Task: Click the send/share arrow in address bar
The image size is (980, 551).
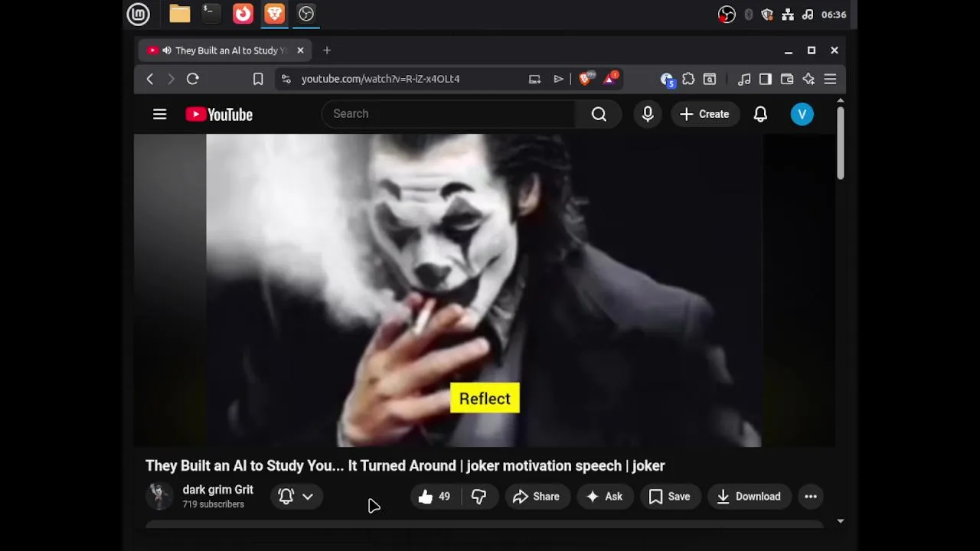Action: click(559, 79)
